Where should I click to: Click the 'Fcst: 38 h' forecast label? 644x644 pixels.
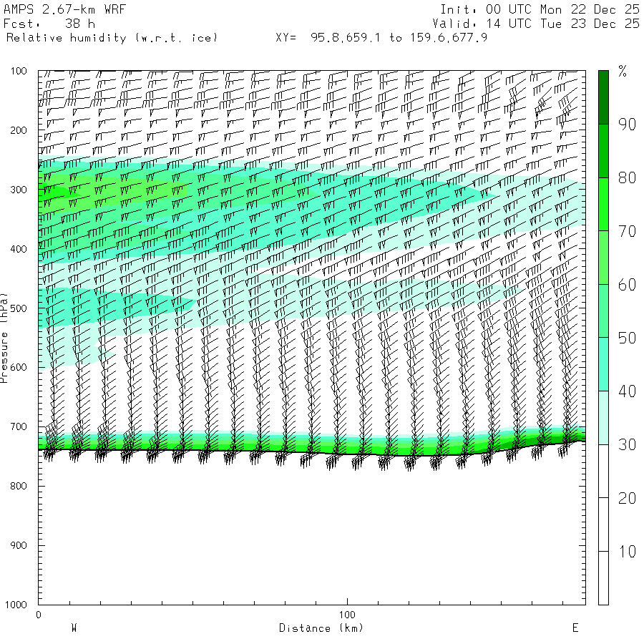click(49, 24)
